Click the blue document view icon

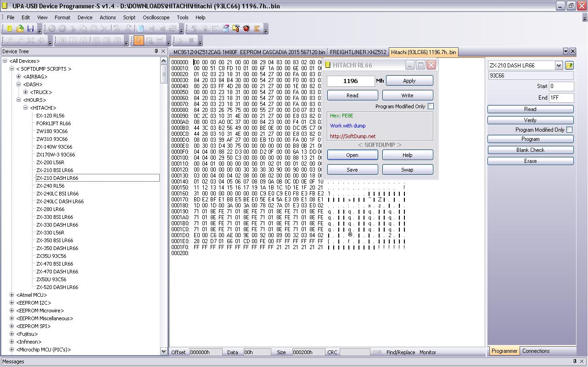[141, 28]
